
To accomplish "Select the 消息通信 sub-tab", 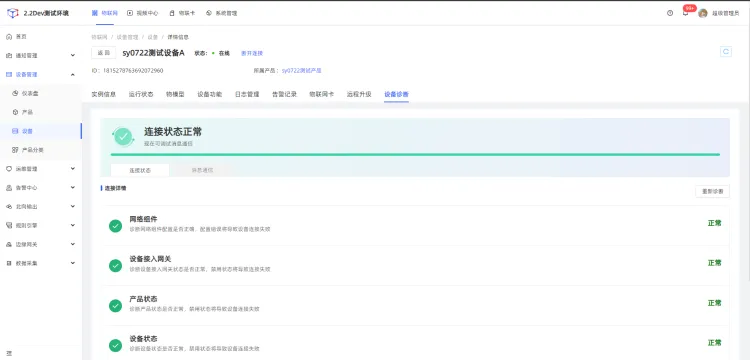I will [x=202, y=170].
